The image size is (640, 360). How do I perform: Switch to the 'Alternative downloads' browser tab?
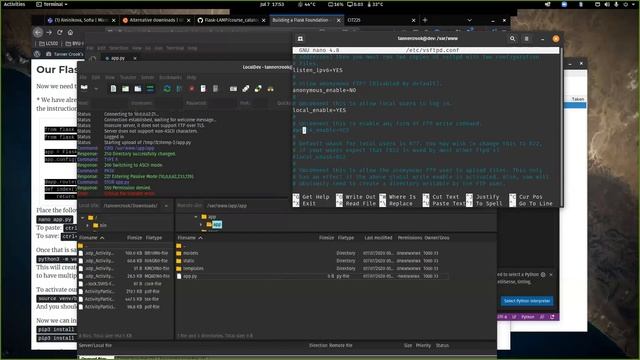(x=156, y=20)
